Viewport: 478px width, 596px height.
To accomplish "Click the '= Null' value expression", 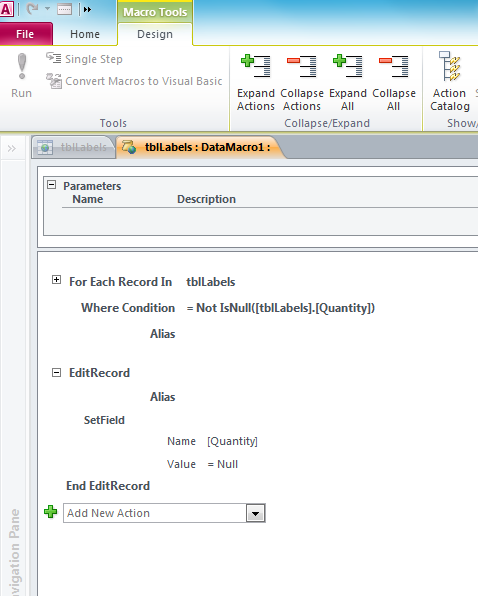I will tap(223, 464).
